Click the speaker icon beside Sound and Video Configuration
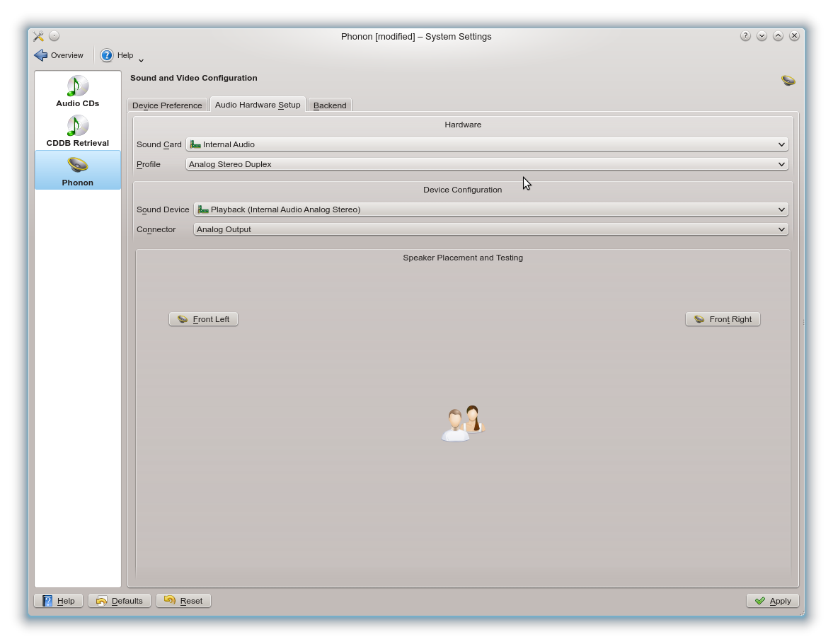 pyautogui.click(x=788, y=80)
